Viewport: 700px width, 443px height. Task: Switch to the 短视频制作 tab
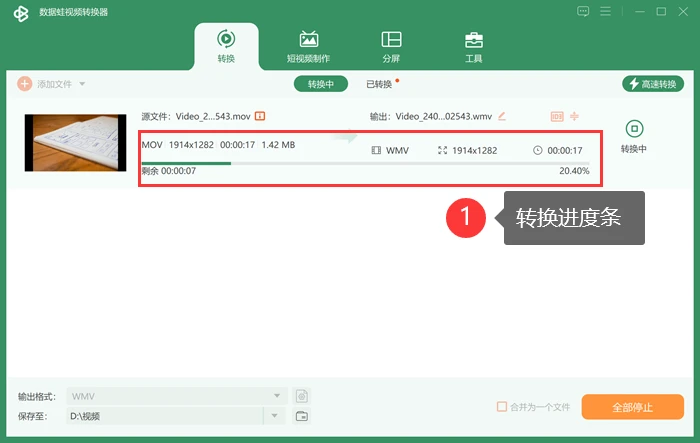tap(308, 47)
